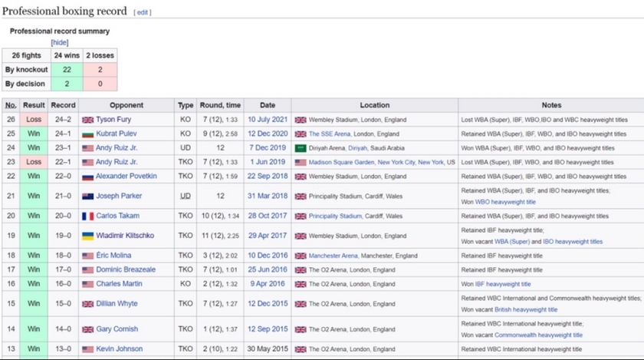Open the Éric Molina link
Viewport: 644px width, 360px height.
113,255
